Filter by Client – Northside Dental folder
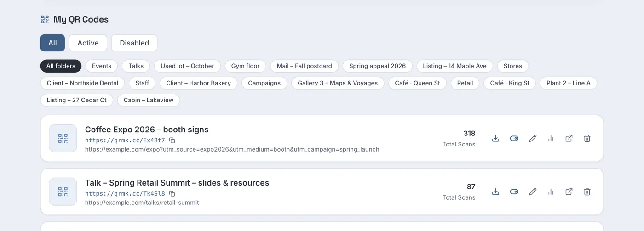Viewport: 644px width, 231px height. coord(82,83)
